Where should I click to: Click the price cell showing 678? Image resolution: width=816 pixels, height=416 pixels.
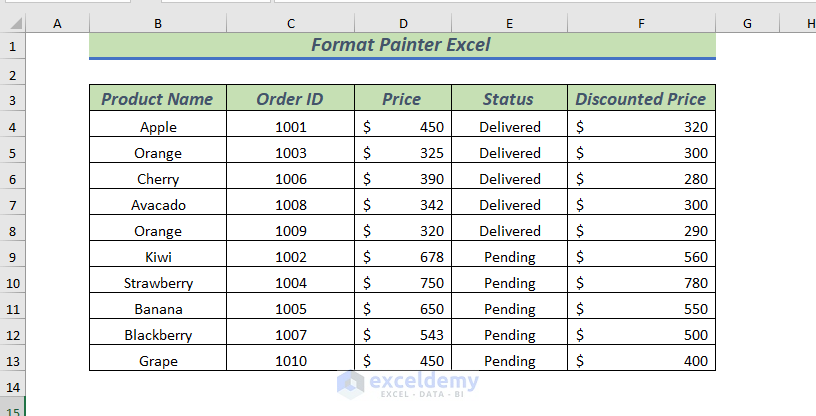coord(402,257)
